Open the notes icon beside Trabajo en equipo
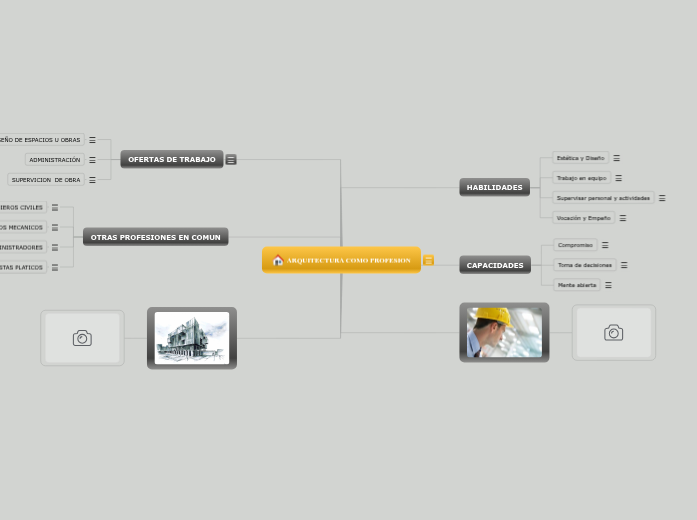The height and width of the screenshot is (520, 697). 618,178
